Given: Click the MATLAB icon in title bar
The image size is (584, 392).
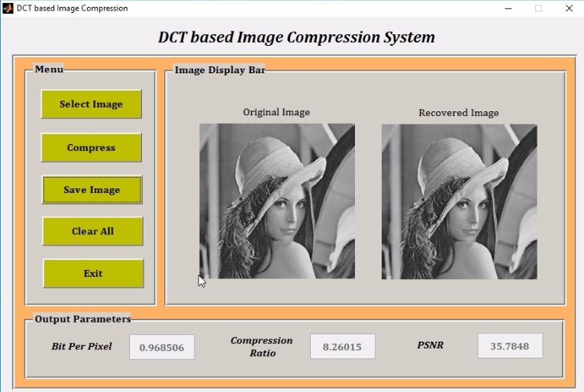Looking at the screenshot, I should click(x=8, y=8).
